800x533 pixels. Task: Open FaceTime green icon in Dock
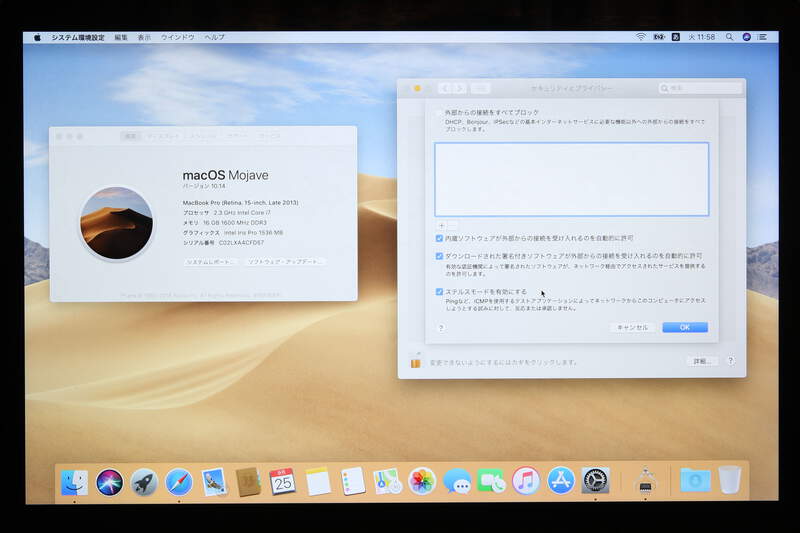click(x=491, y=481)
